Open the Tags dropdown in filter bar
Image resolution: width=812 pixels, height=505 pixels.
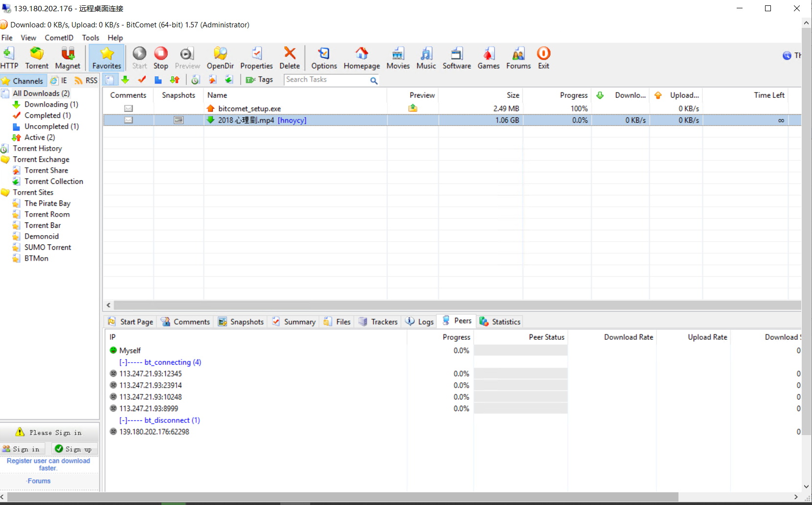[260, 80]
